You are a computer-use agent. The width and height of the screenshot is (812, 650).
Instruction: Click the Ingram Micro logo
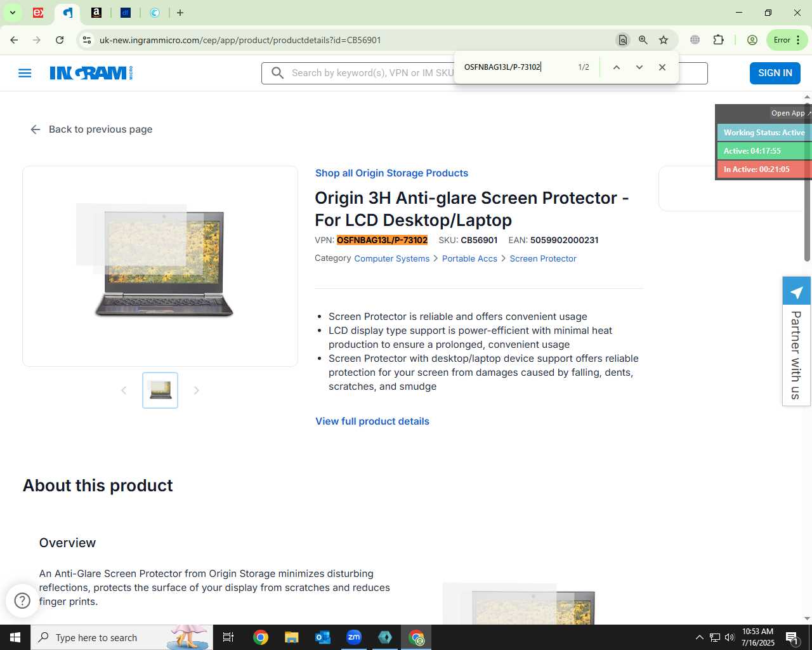click(91, 73)
